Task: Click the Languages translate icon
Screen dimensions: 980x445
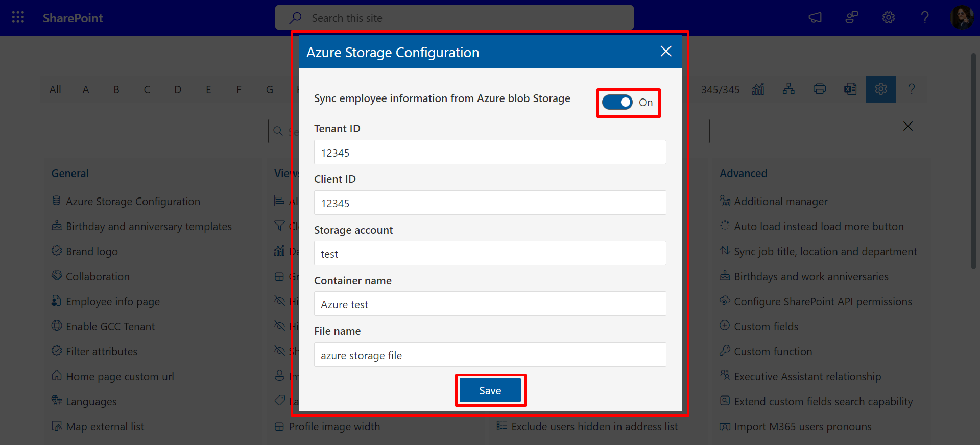Action: (57, 400)
